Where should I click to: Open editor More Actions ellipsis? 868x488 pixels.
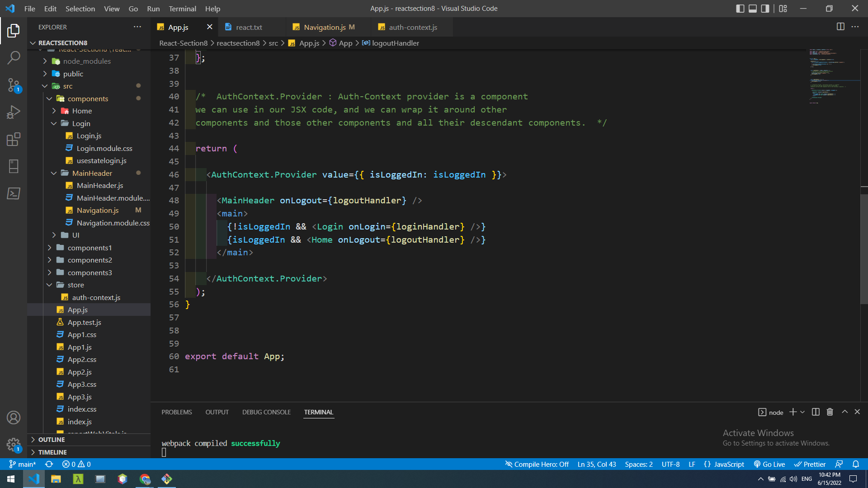point(855,27)
